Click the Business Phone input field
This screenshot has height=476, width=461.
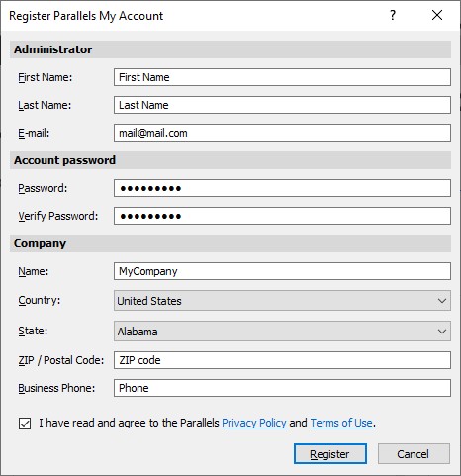pos(282,388)
